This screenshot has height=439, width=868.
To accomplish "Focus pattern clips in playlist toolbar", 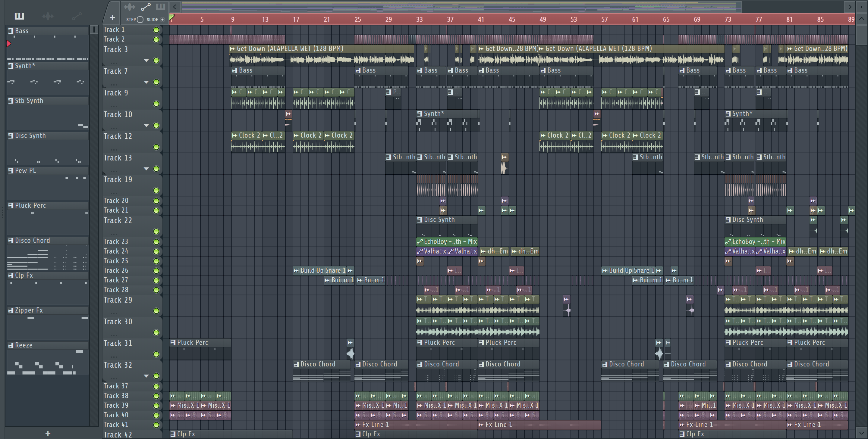I will tap(160, 7).
